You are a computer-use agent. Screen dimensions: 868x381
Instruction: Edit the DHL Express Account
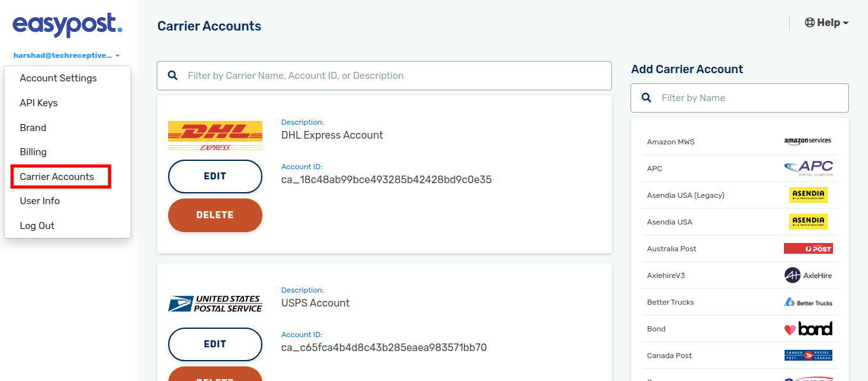pos(215,176)
